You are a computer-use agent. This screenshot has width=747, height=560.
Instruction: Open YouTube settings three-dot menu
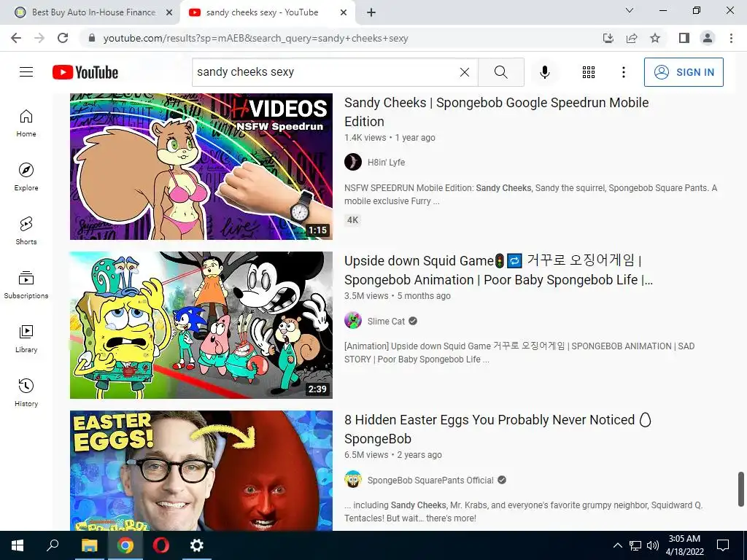(623, 72)
